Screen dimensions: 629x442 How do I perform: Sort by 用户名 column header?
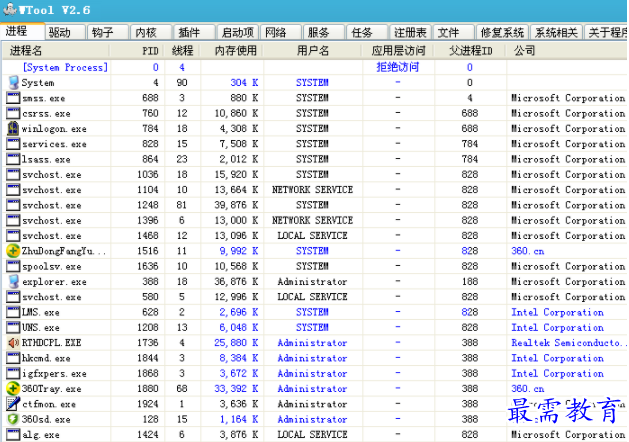313,51
